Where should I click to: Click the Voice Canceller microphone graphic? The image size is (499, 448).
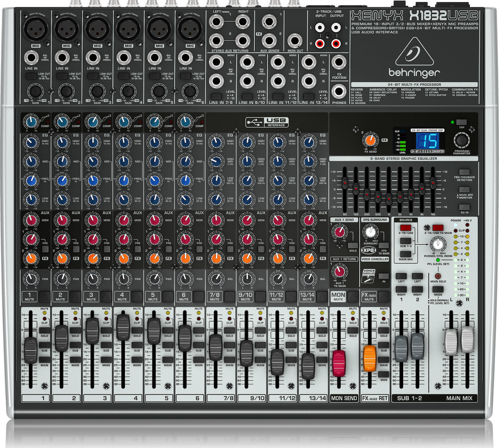coord(369,276)
